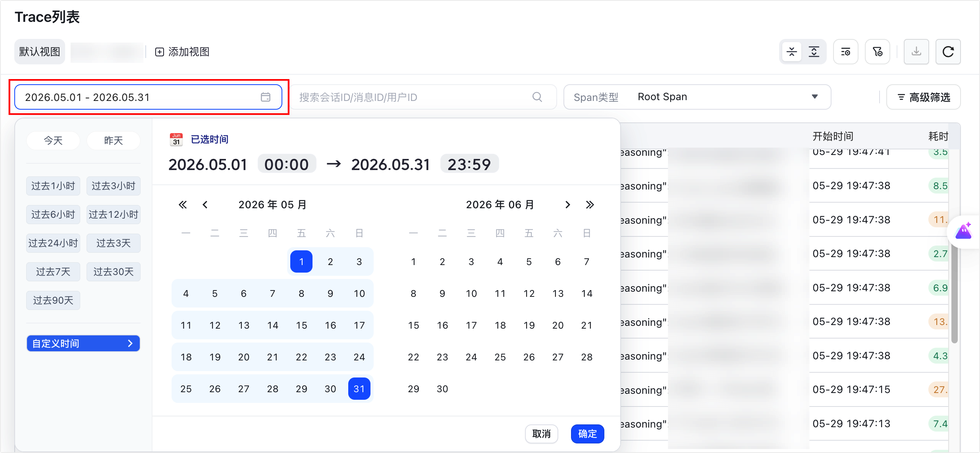Open the 高级筛选 filter panel
Screen dimensions: 980x453
(x=923, y=97)
